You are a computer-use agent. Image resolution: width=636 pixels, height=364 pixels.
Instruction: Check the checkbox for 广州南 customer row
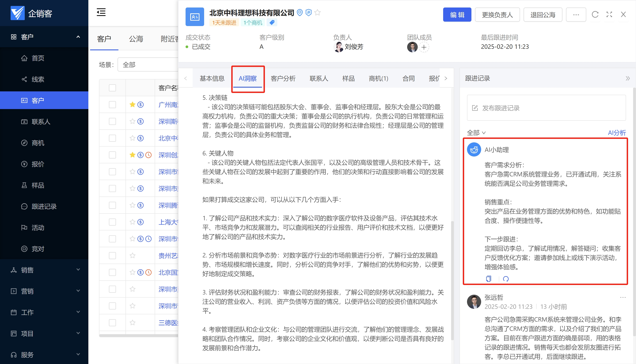coord(112,104)
